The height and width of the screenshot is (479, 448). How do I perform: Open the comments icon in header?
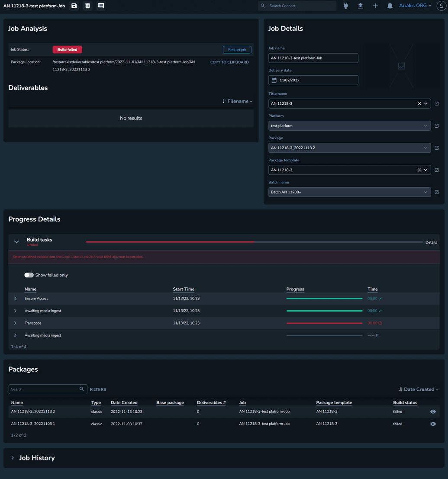point(101,6)
